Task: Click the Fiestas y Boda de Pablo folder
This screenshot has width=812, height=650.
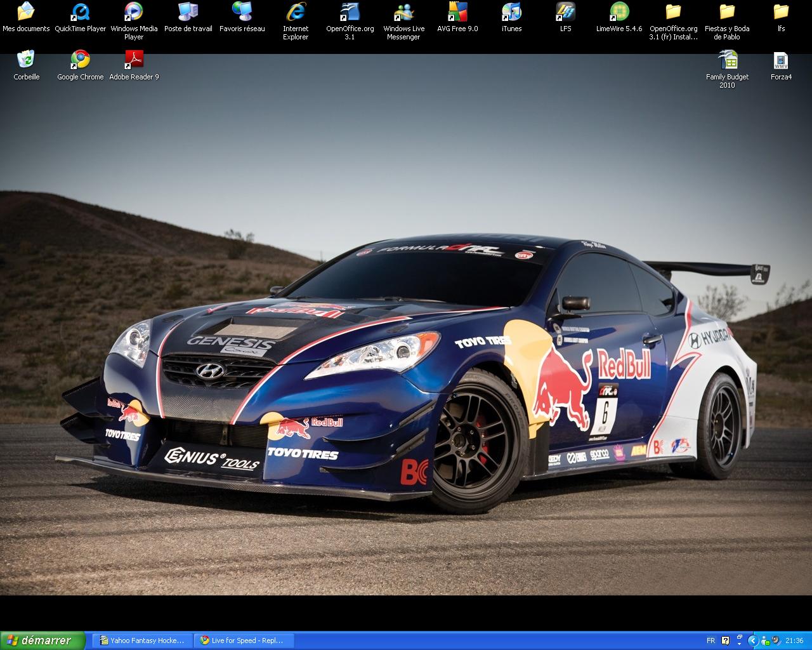Action: (x=727, y=11)
